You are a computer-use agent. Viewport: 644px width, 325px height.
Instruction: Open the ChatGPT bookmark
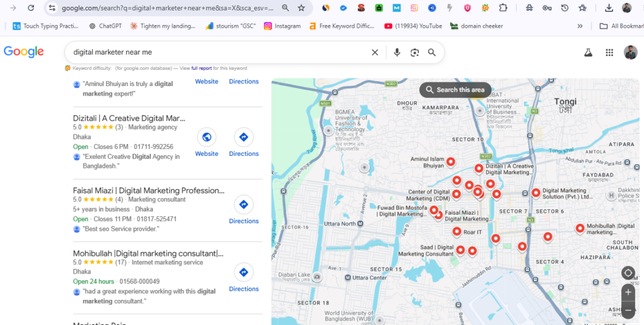106,26
